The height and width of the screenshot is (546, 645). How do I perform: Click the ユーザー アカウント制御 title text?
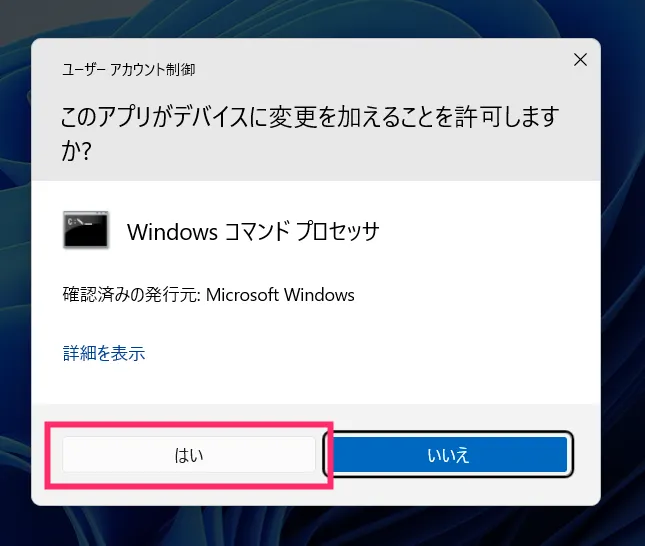tap(128, 70)
